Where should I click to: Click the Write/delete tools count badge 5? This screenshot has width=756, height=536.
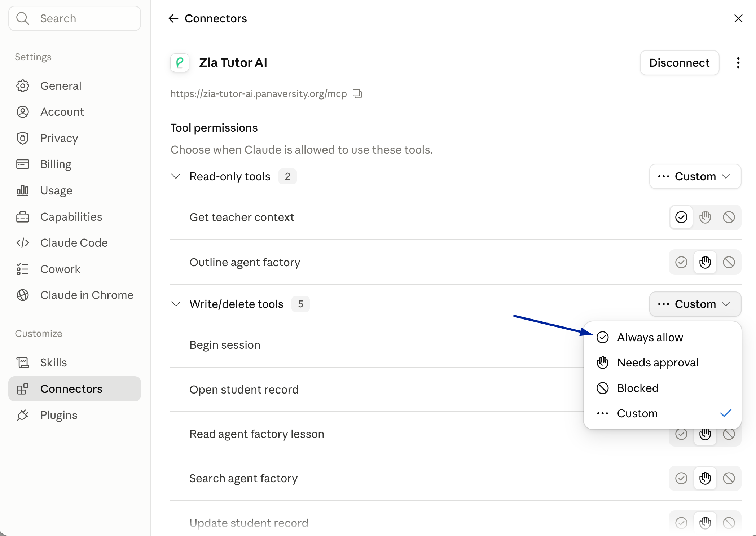click(x=300, y=304)
